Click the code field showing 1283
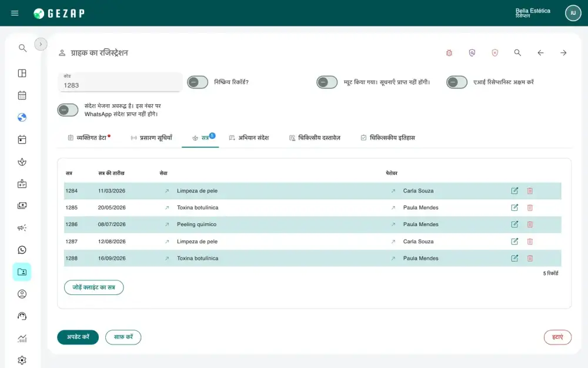 pyautogui.click(x=120, y=82)
